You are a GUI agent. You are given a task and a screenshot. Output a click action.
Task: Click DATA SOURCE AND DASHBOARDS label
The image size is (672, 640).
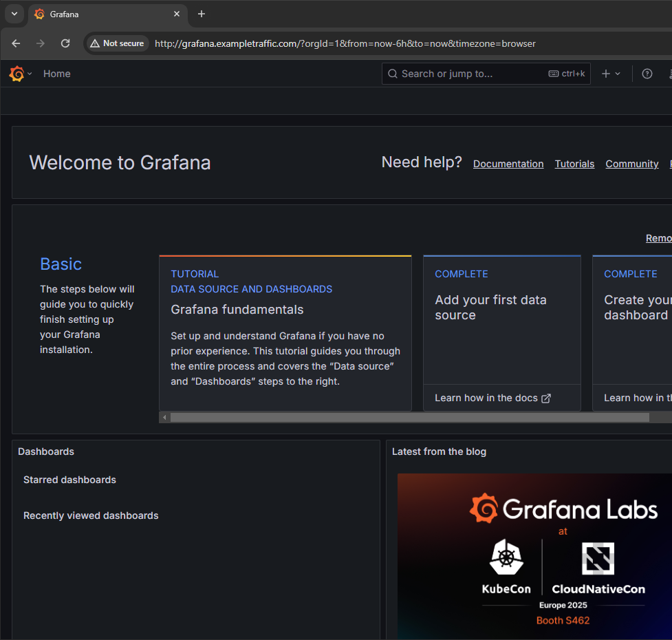tap(252, 289)
